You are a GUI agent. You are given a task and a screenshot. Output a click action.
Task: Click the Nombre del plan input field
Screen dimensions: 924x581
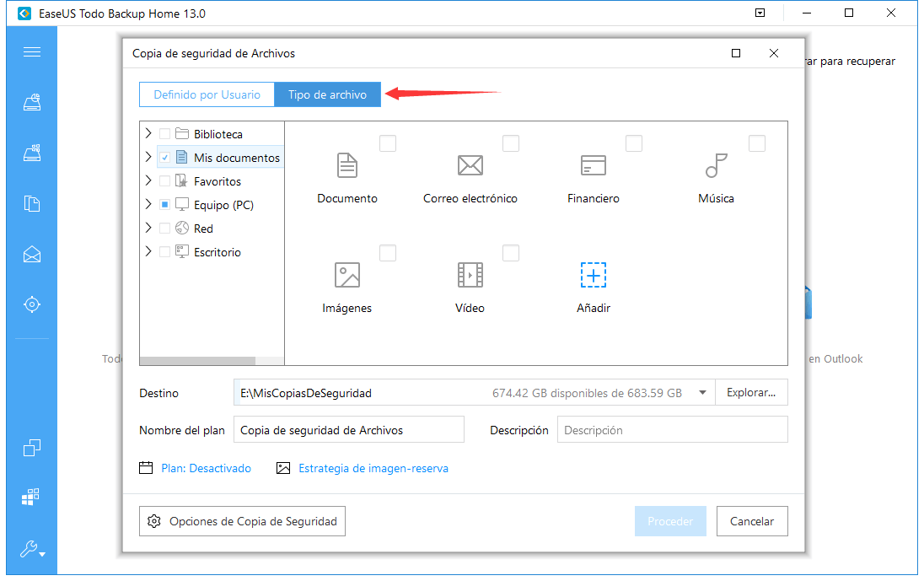click(349, 430)
